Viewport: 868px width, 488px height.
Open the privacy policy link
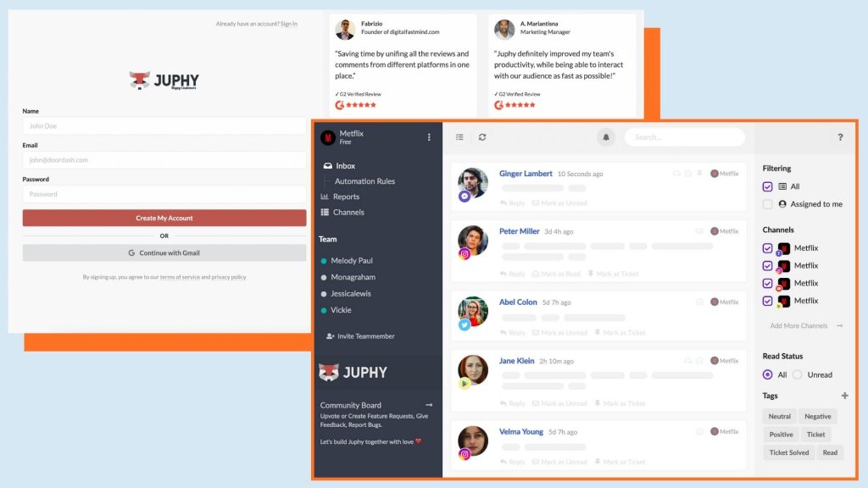click(x=229, y=277)
